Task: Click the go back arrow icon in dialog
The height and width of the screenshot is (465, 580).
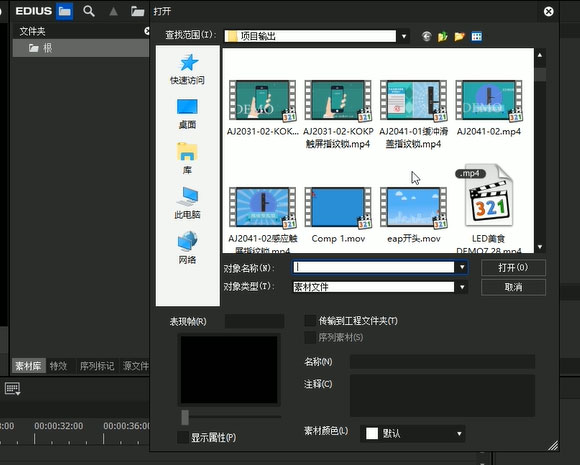Action: click(426, 36)
